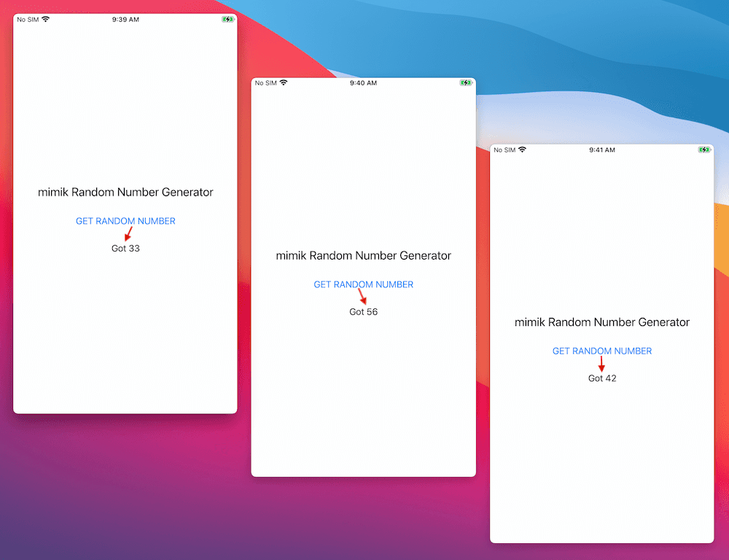
Task: Click the red arrow pointing to Got 56
Action: tap(362, 296)
